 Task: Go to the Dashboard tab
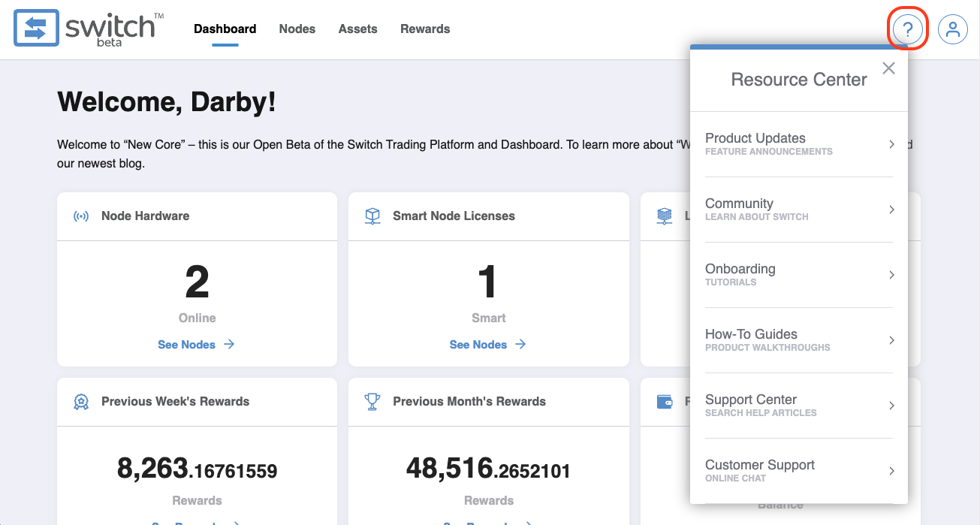pyautogui.click(x=225, y=29)
